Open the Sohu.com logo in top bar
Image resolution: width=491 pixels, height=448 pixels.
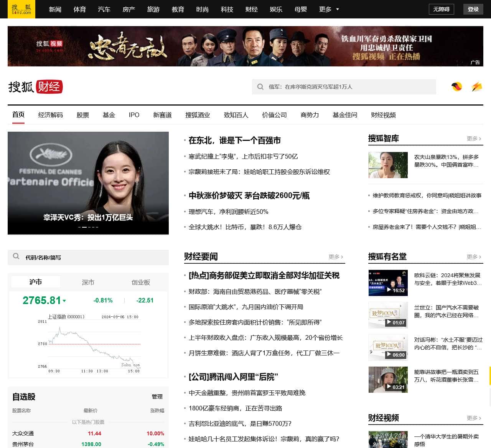click(x=21, y=9)
